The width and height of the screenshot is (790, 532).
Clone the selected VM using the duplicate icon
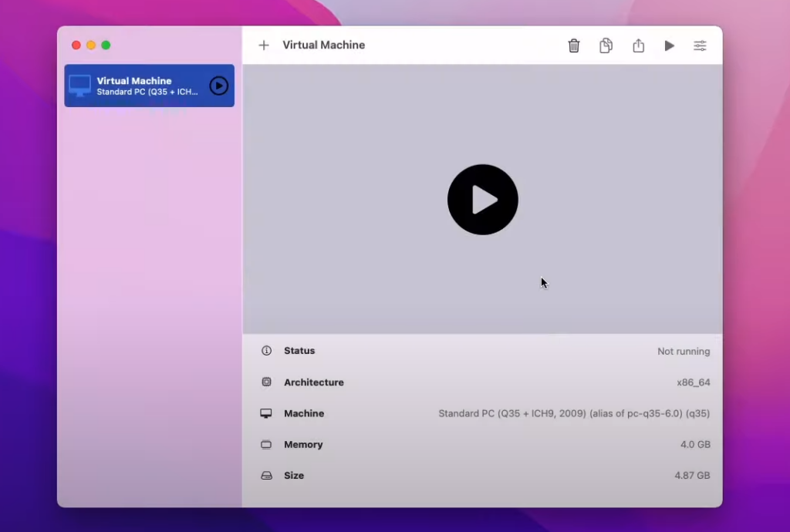click(606, 45)
